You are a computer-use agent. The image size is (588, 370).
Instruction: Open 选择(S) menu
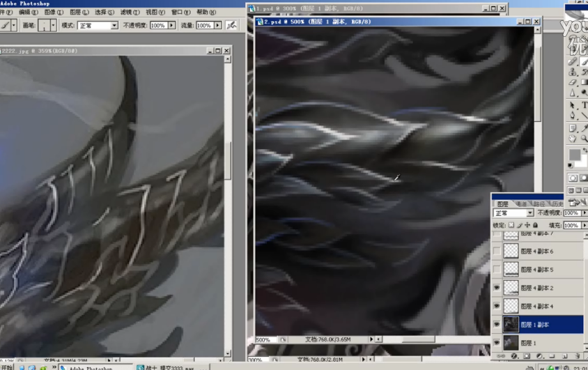tap(105, 12)
